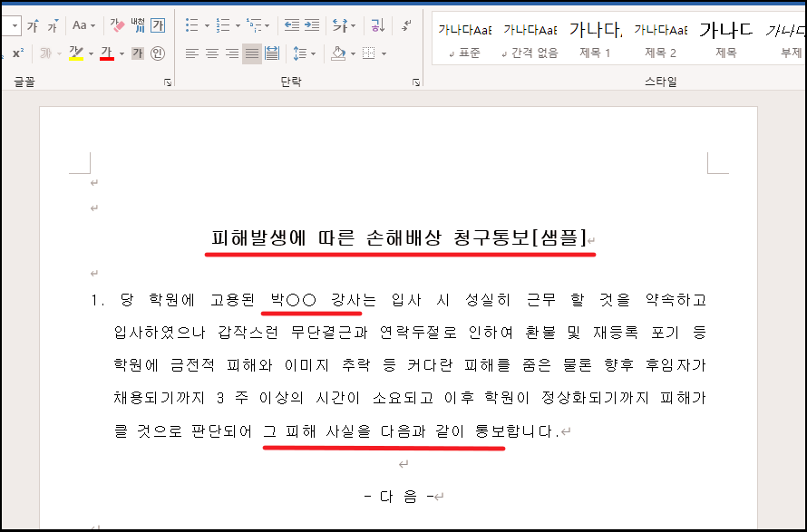Viewport: 807px width, 532px height.
Task: Expand the bullets dropdown arrow
Action: tap(207, 25)
